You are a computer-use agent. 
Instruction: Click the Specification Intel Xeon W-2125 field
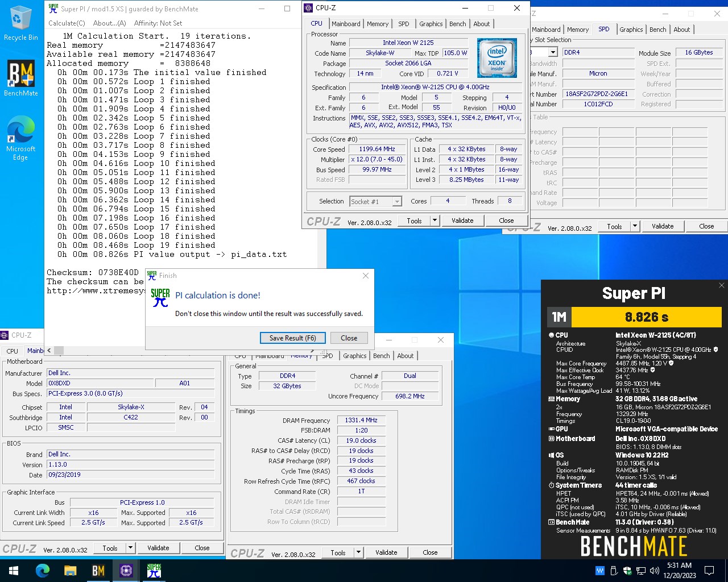[x=435, y=88]
